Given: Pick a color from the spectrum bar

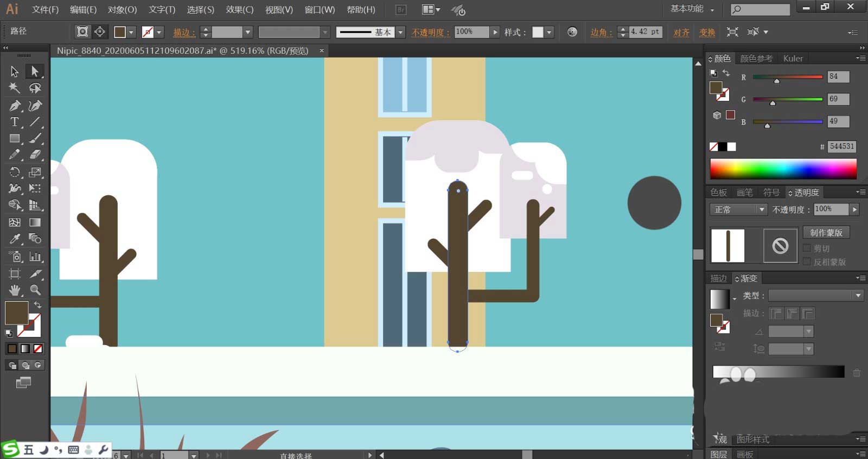Looking at the screenshot, I should pos(783,169).
